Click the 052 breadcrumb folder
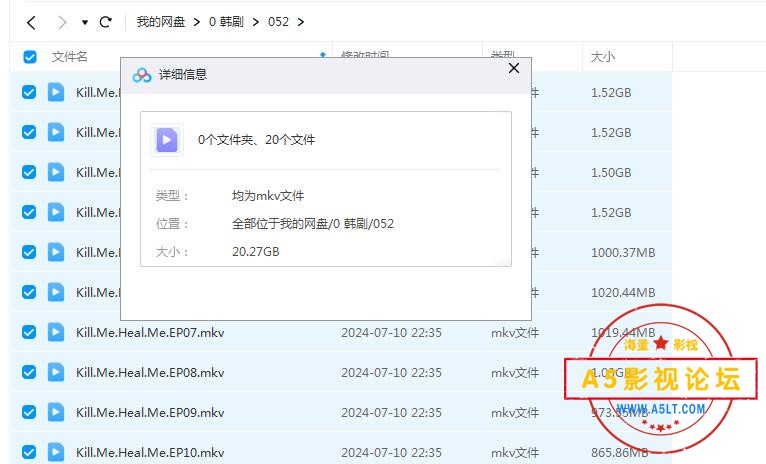Image resolution: width=766 pixels, height=464 pixels. [x=278, y=22]
